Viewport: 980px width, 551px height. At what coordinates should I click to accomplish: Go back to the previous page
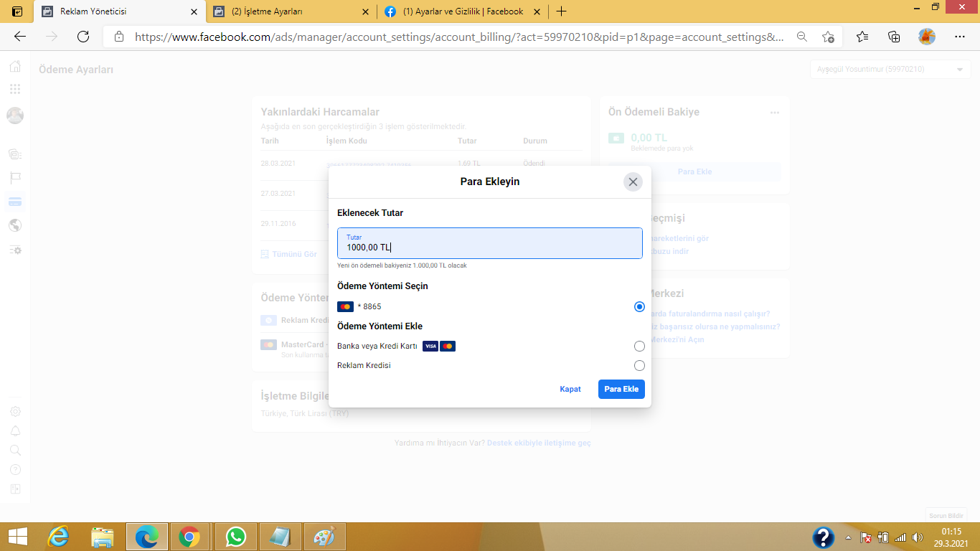pyautogui.click(x=19, y=37)
